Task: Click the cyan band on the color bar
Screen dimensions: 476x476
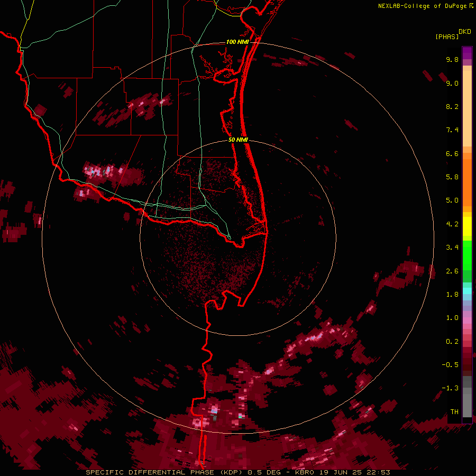Action: click(x=467, y=291)
